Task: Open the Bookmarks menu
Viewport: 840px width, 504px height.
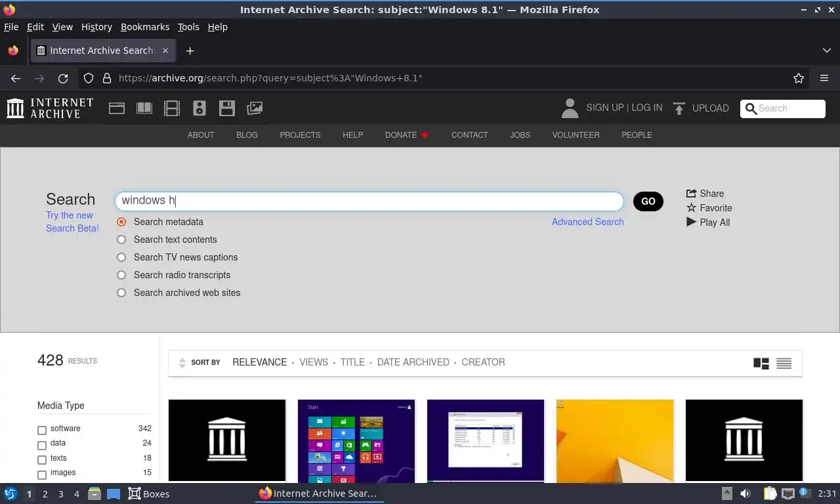Action: (145, 27)
